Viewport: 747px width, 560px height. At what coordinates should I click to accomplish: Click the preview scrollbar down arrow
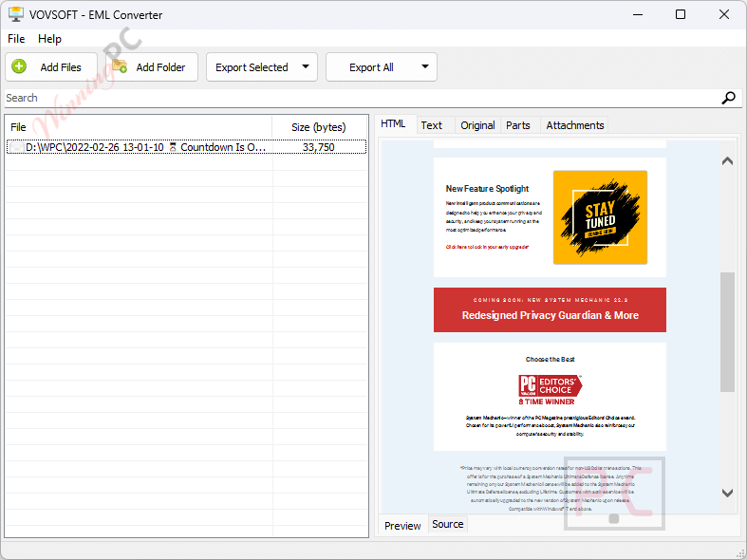727,493
